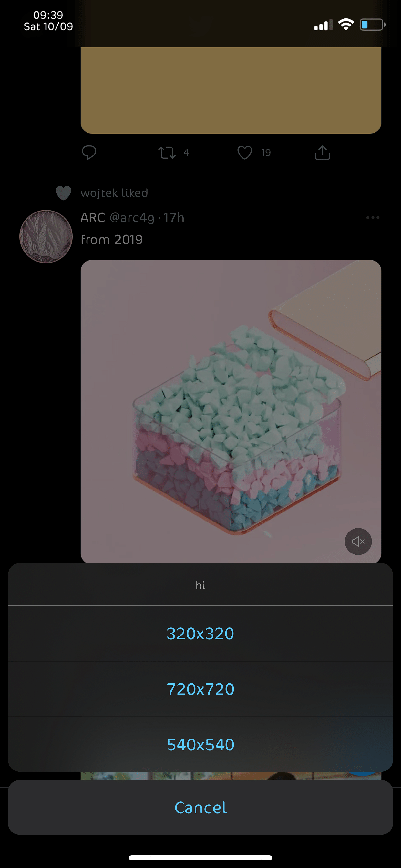401x868 pixels.
Task: Tap the @arc4g handle
Action: coord(132,218)
